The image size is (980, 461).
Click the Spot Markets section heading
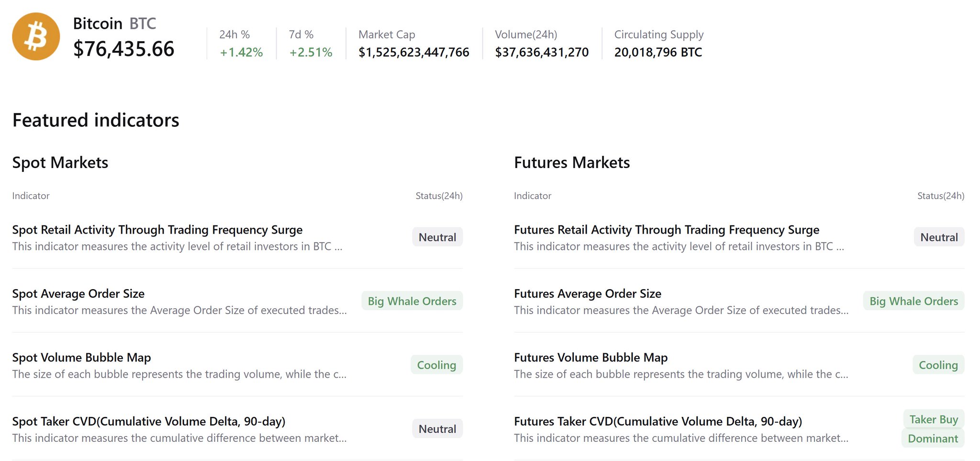pyautogui.click(x=60, y=163)
